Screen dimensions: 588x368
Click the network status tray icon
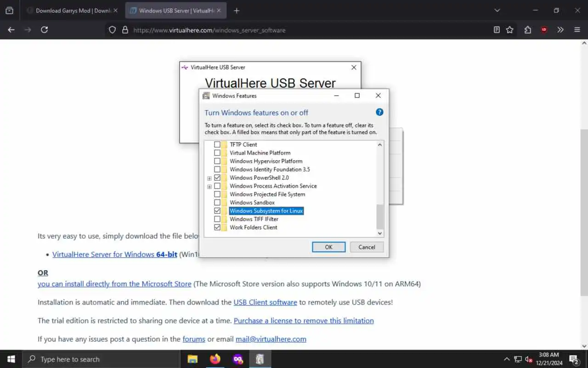click(518, 359)
